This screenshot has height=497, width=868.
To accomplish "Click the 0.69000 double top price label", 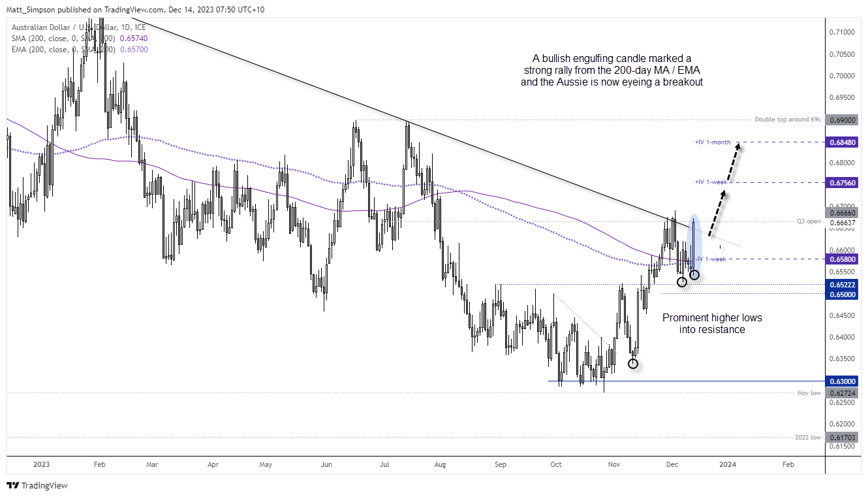I will click(x=842, y=120).
